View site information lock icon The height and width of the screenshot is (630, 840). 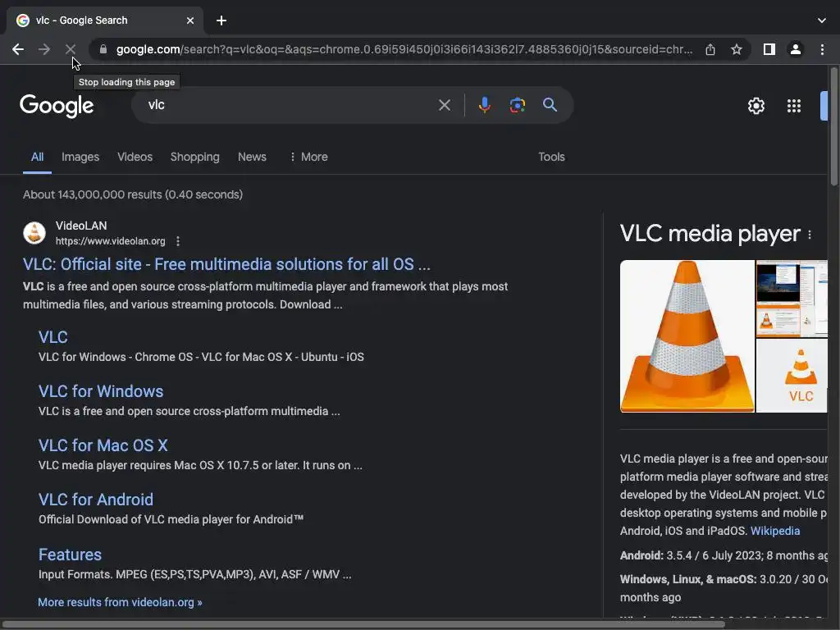click(x=103, y=49)
